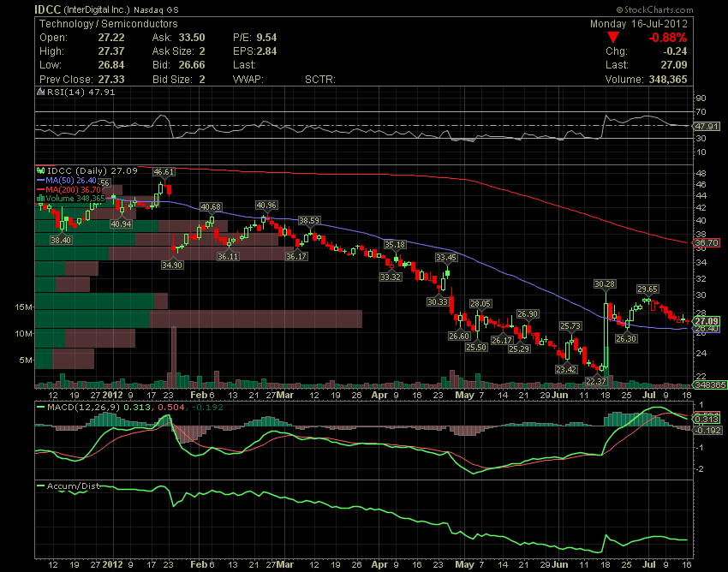Click the 26.60 low price label
728x572 pixels.
pyautogui.click(x=459, y=336)
